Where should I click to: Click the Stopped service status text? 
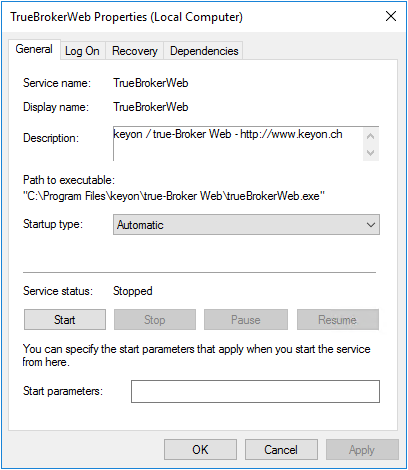(x=133, y=291)
